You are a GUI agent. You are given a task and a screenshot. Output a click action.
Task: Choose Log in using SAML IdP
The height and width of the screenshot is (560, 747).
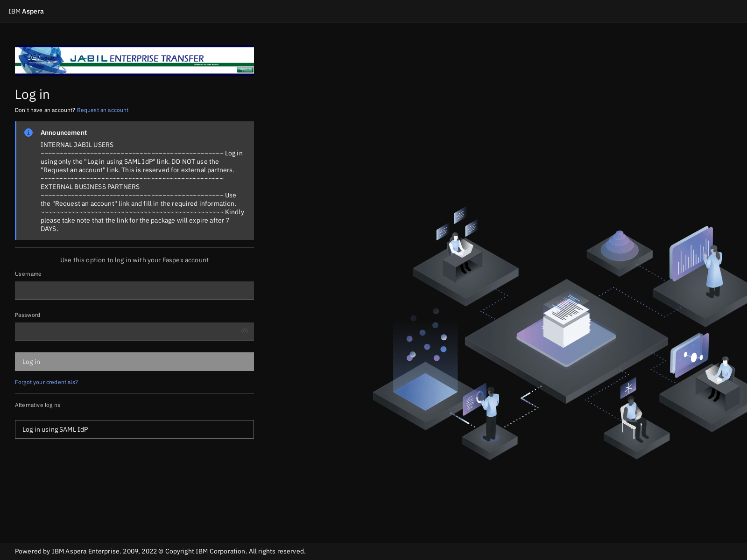pyautogui.click(x=134, y=429)
